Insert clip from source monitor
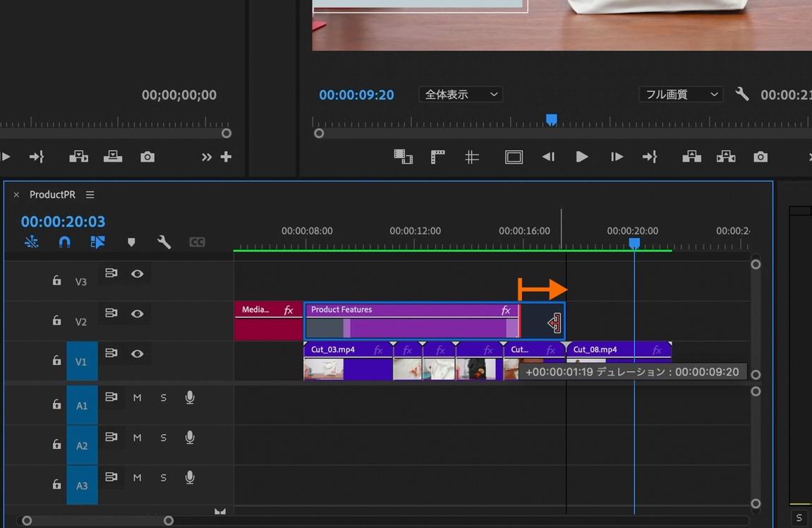Screen dimensions: 812x528 79,157
